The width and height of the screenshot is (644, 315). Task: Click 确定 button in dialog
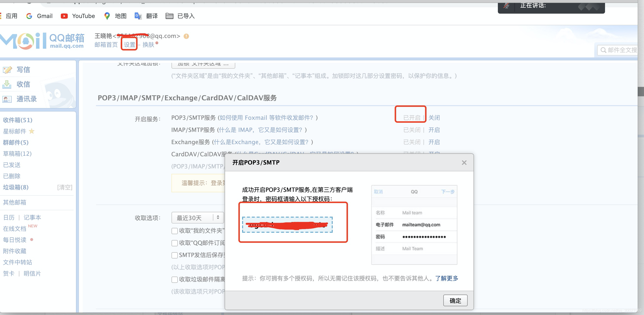coord(455,300)
